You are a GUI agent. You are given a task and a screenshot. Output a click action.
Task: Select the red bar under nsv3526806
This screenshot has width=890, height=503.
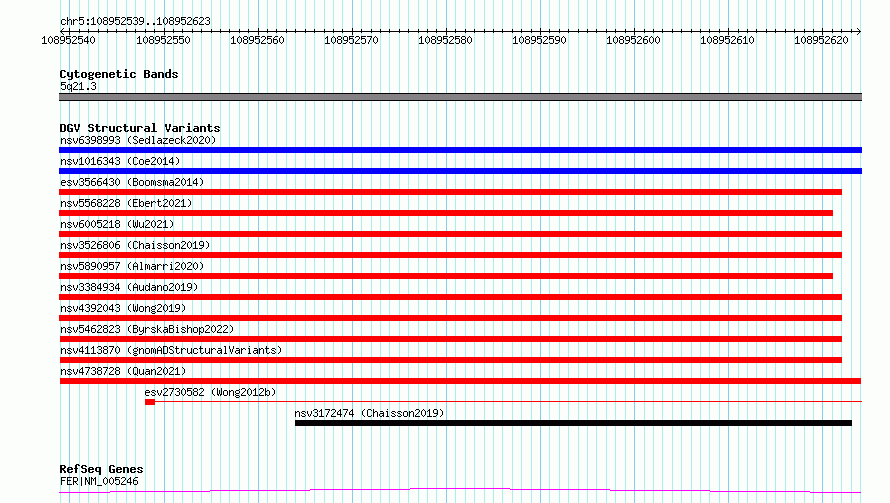(x=450, y=255)
